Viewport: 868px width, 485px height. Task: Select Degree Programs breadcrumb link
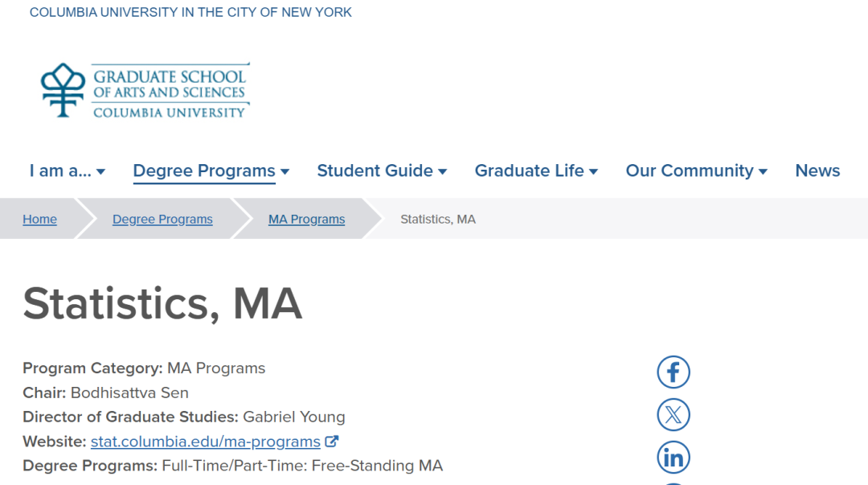pos(162,220)
